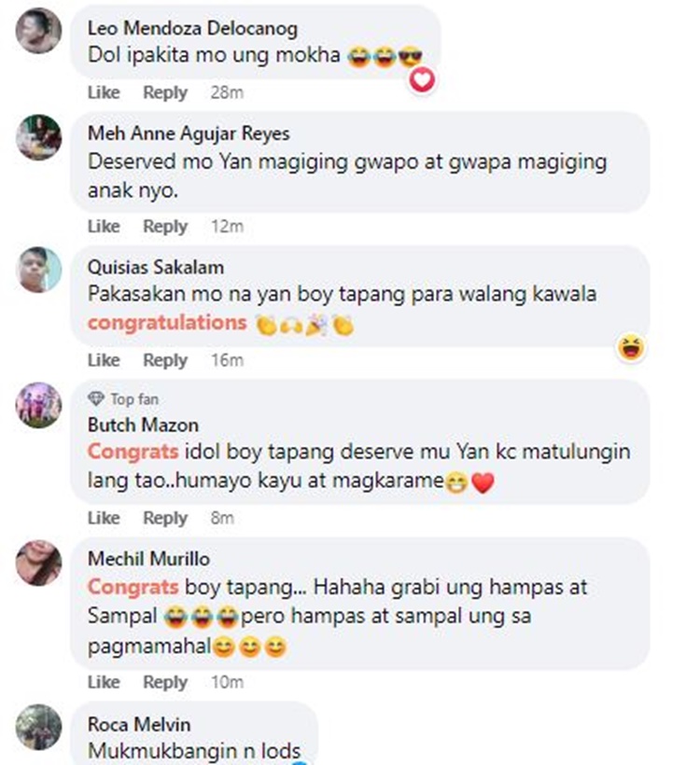Screen dimensions: 700x765
Task: Click the heart reaction on Leo's comment
Action: (x=422, y=79)
